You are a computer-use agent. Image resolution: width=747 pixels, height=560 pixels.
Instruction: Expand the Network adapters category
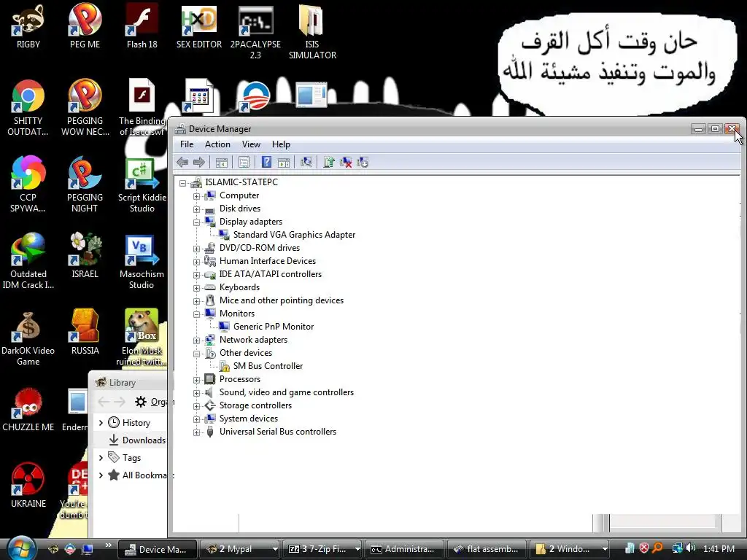196,341
